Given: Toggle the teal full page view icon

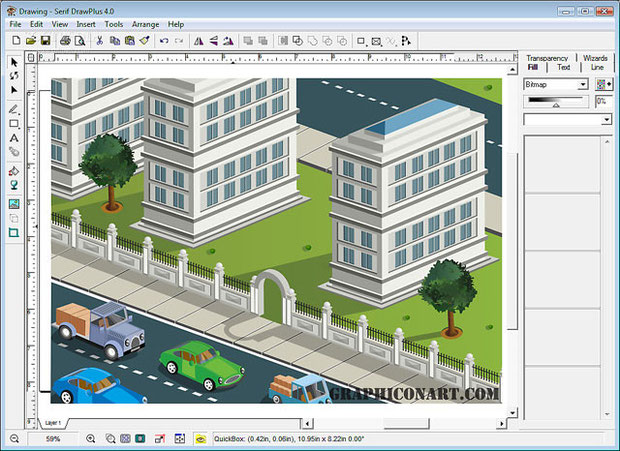Looking at the screenshot, I should (x=140, y=438).
